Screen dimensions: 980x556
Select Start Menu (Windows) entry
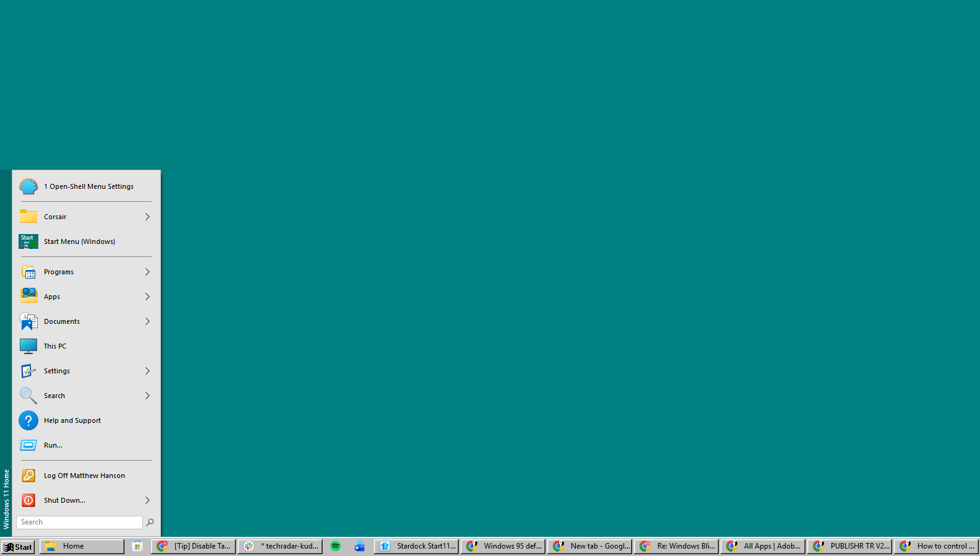(x=86, y=241)
